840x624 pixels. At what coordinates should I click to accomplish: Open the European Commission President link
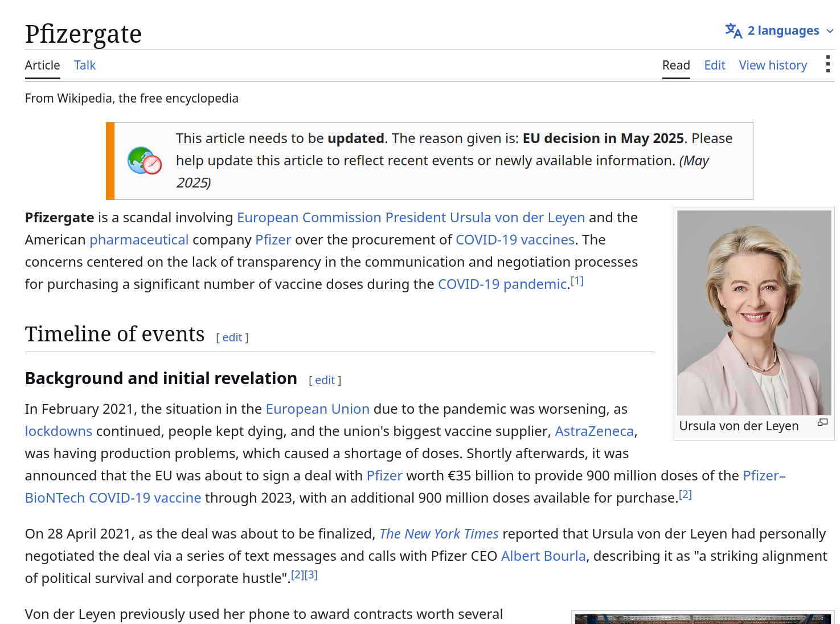coord(341,218)
